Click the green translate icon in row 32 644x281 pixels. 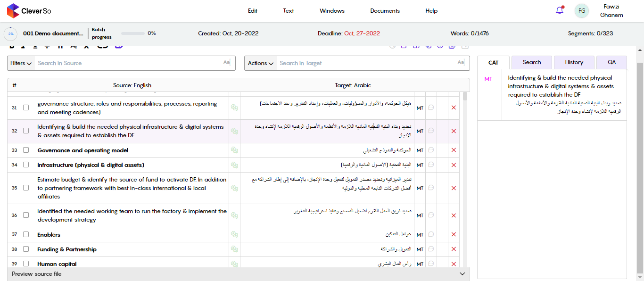click(x=234, y=131)
